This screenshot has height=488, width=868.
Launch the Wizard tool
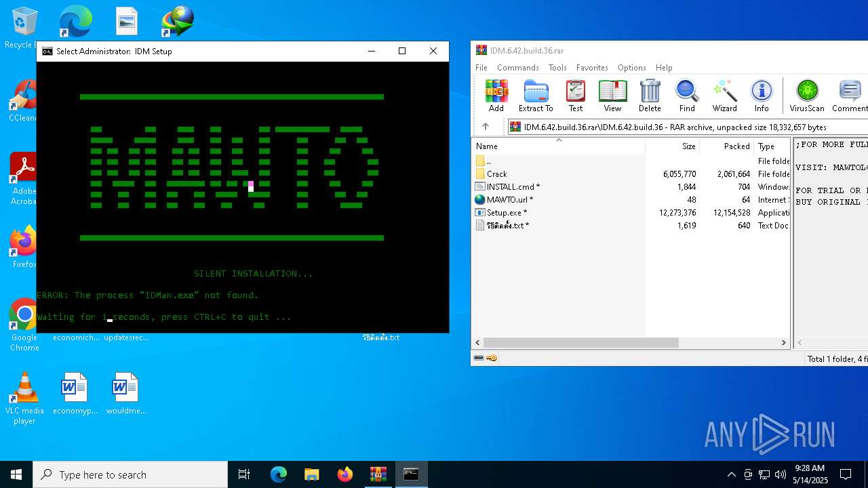click(724, 96)
